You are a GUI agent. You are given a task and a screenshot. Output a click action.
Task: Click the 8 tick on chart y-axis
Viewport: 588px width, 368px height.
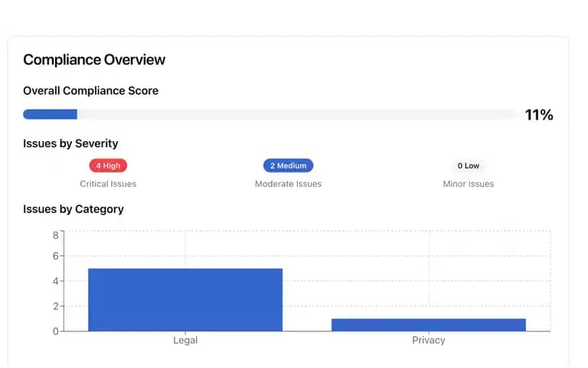tap(55, 235)
